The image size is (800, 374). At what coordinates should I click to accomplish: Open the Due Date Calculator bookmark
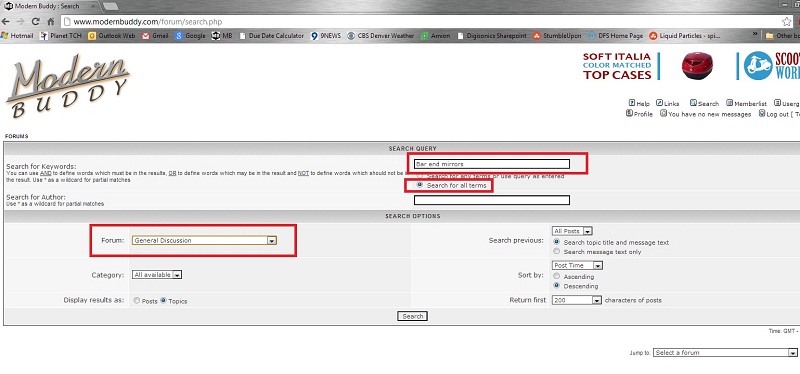271,36
